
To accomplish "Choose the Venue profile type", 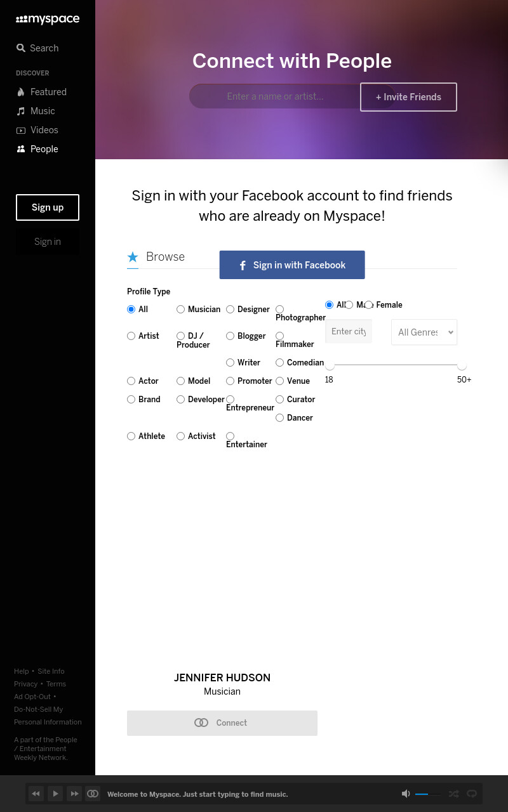I will [280, 381].
